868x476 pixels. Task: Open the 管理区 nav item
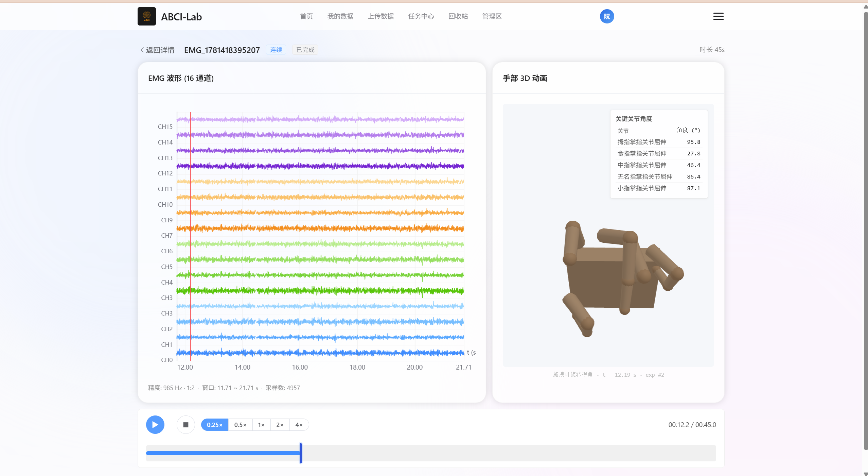point(492,16)
